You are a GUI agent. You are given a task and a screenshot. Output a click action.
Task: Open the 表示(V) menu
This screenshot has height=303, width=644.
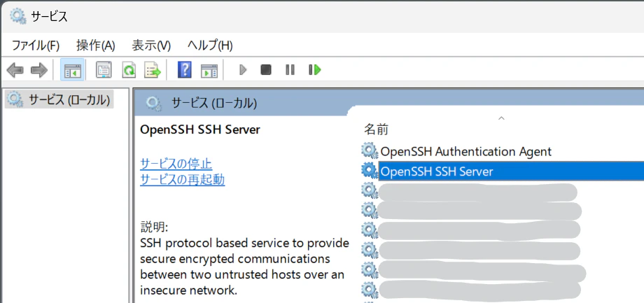tap(151, 45)
